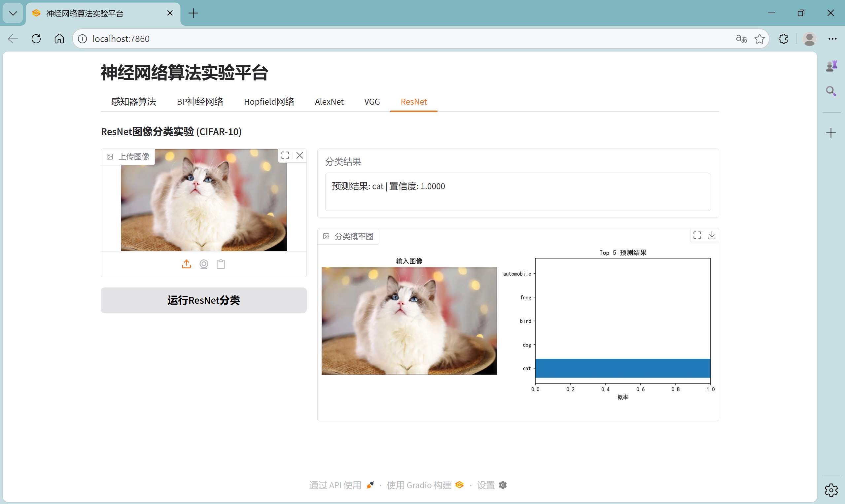Expand sidebar with the plus button
The width and height of the screenshot is (845, 504).
[x=831, y=133]
